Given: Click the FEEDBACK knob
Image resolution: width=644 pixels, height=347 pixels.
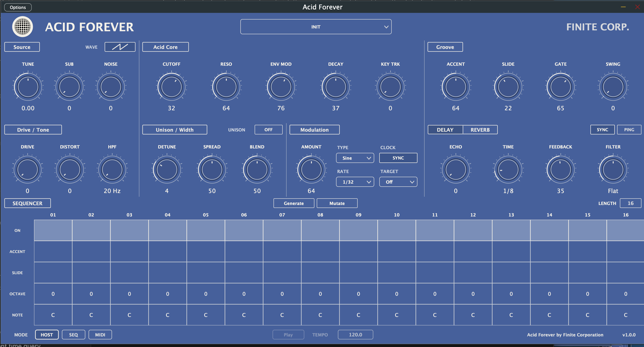Looking at the screenshot, I should click(x=561, y=170).
